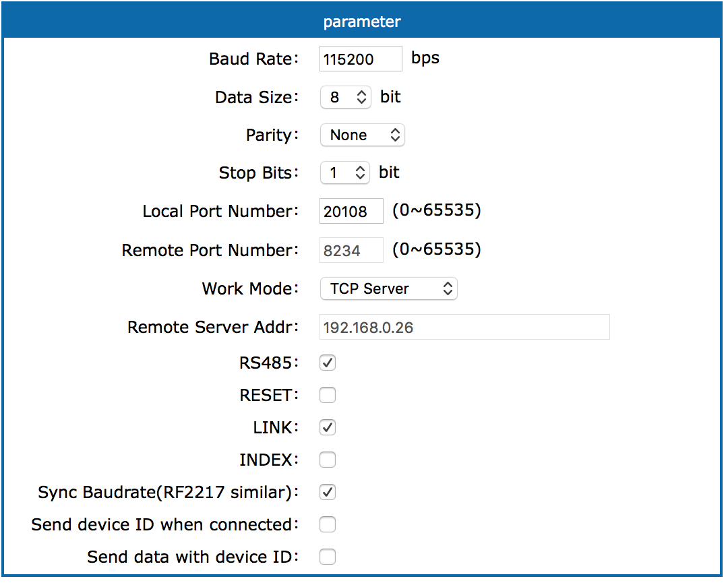Click the Local Port Number field
The image size is (728, 585).
351,211
